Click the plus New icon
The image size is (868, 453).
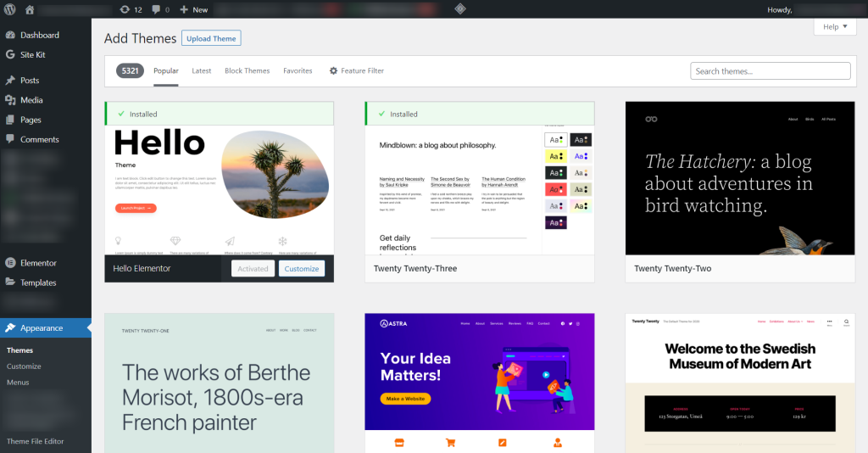pos(184,9)
